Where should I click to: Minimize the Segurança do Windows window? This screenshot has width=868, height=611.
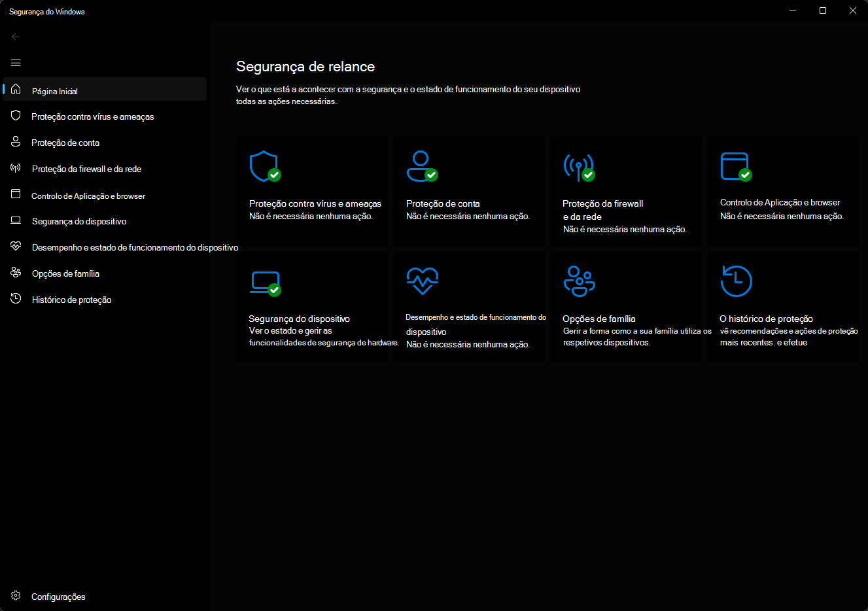pos(793,10)
